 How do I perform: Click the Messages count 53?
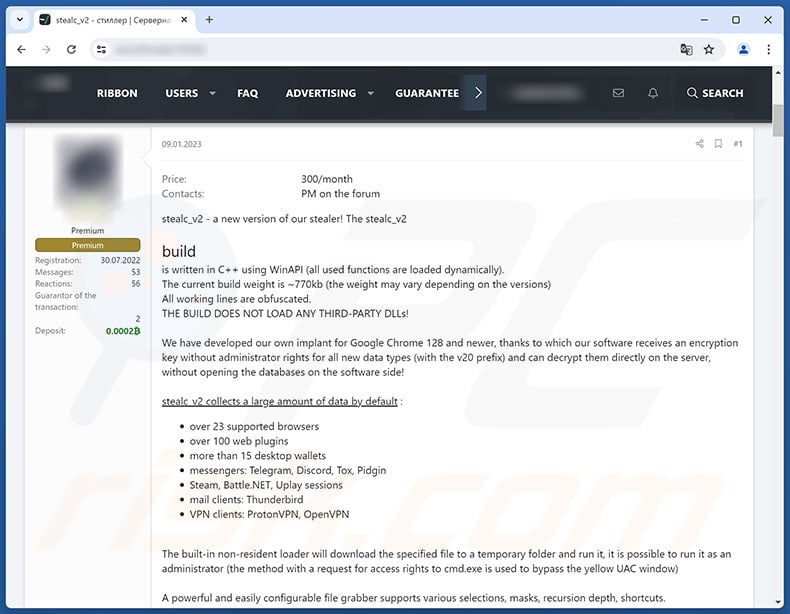(136, 272)
